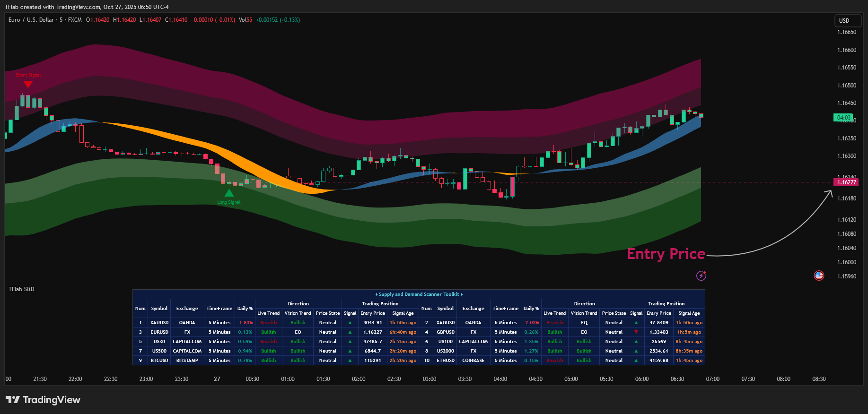Click the 4044.91 entry price cell

pos(373,323)
